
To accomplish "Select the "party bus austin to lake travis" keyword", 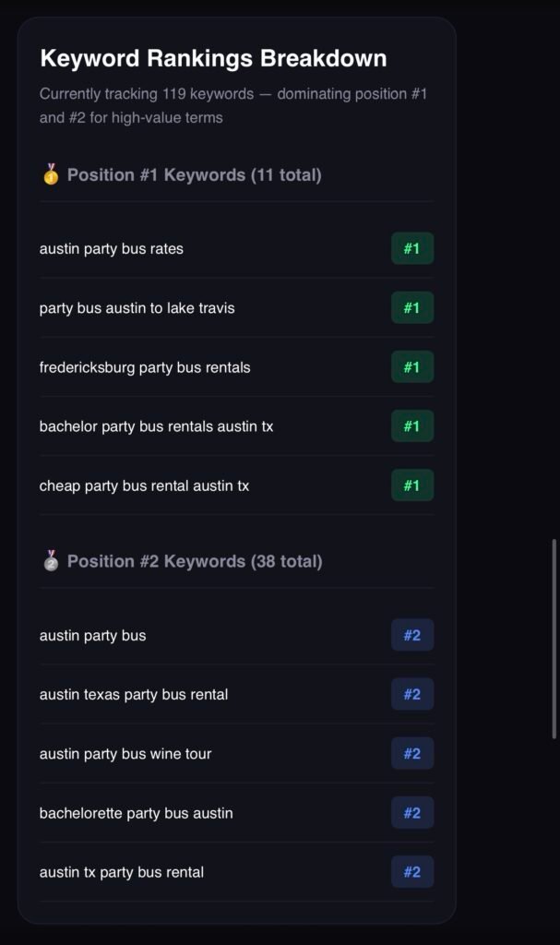I will point(137,307).
